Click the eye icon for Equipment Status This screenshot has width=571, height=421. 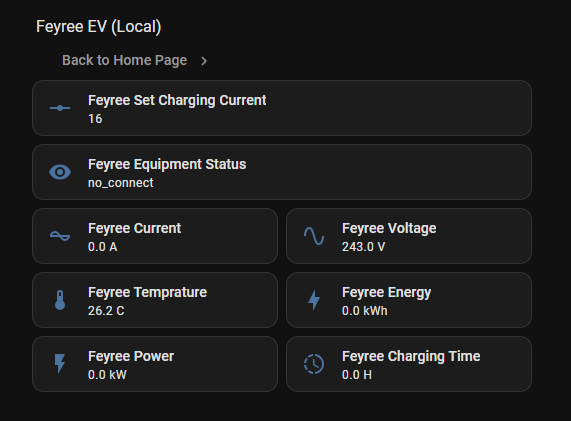click(x=60, y=172)
